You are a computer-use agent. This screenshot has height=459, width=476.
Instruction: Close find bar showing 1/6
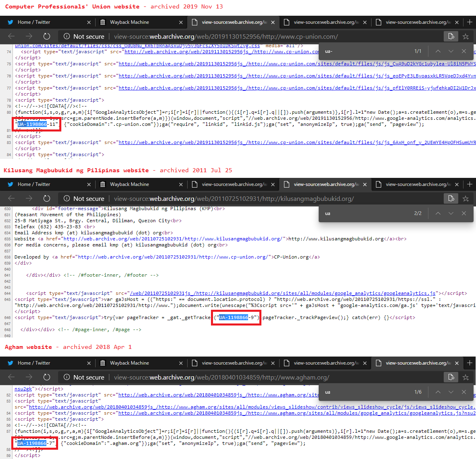[x=464, y=392]
